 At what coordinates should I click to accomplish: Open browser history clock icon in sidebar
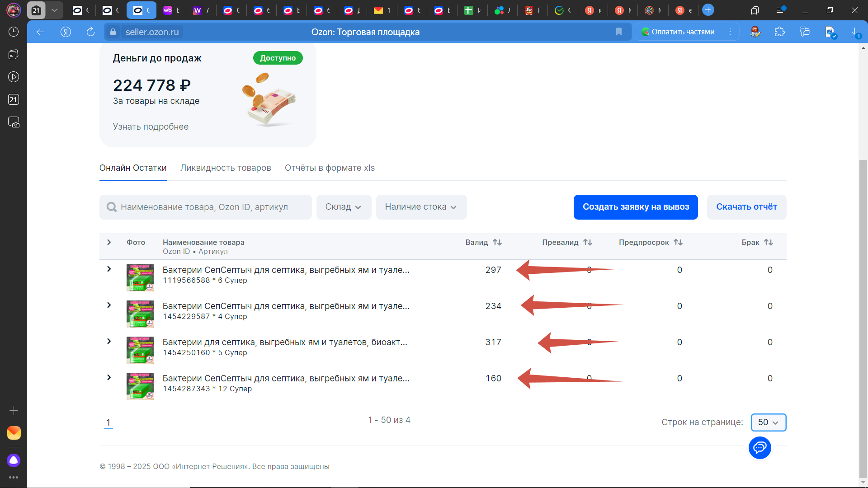(14, 32)
